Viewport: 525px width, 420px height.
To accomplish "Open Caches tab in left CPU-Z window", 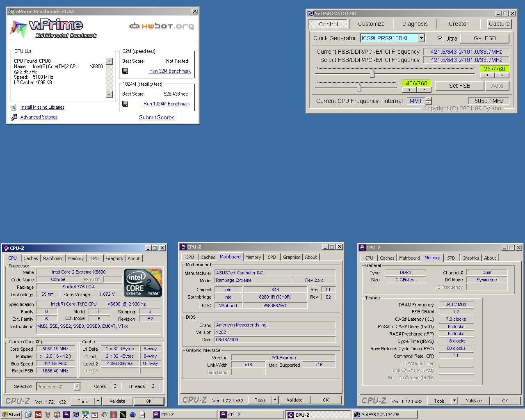I will click(31, 258).
